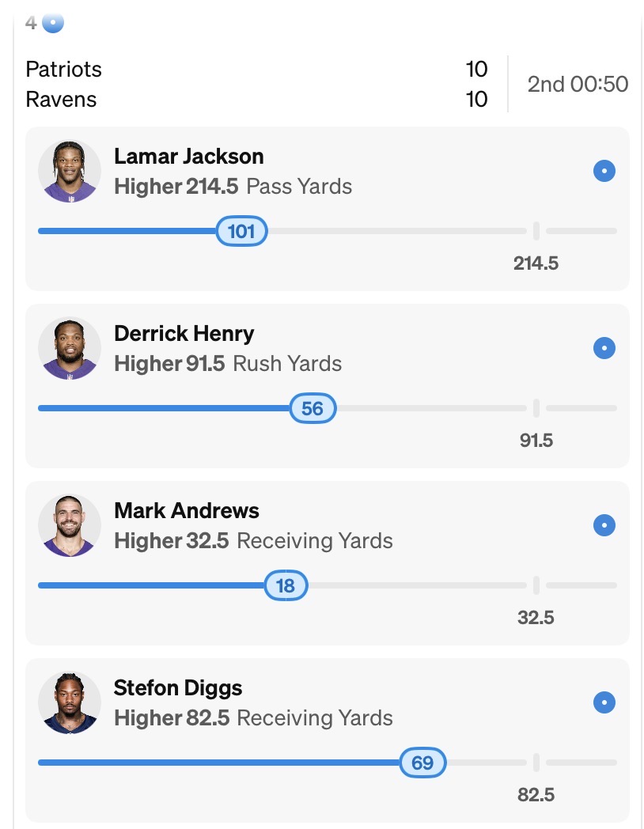This screenshot has height=829, width=644.
Task: Click Derrick Henry's player headshot
Action: [x=70, y=348]
